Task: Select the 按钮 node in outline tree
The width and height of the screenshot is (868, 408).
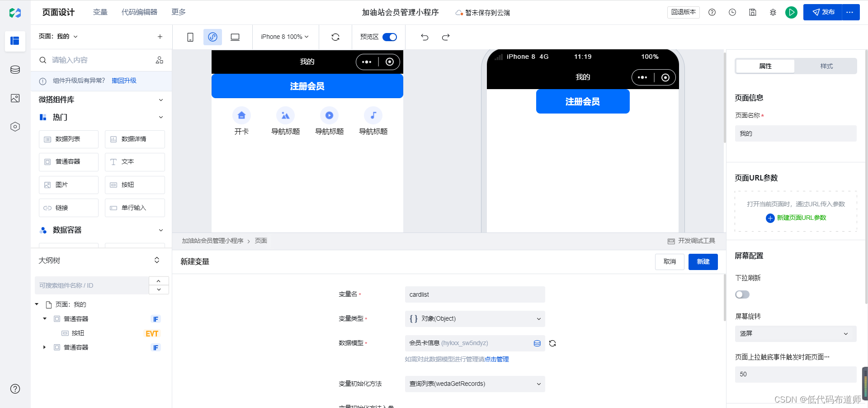Action: [78, 333]
